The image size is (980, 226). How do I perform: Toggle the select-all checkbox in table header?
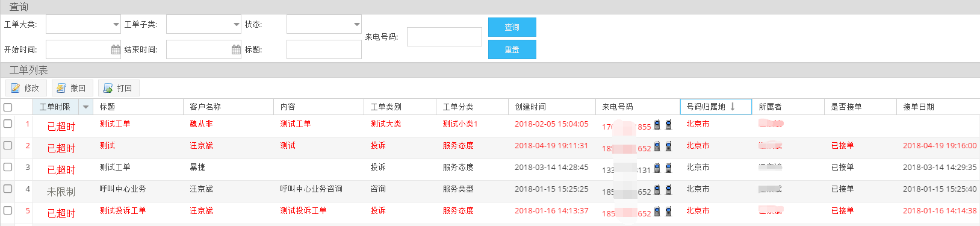tap(8, 107)
